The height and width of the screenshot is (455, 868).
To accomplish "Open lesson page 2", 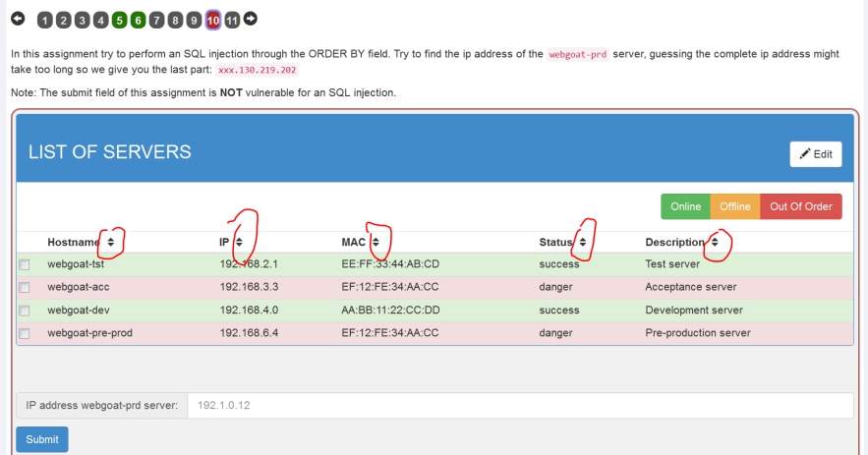I will pyautogui.click(x=64, y=21).
